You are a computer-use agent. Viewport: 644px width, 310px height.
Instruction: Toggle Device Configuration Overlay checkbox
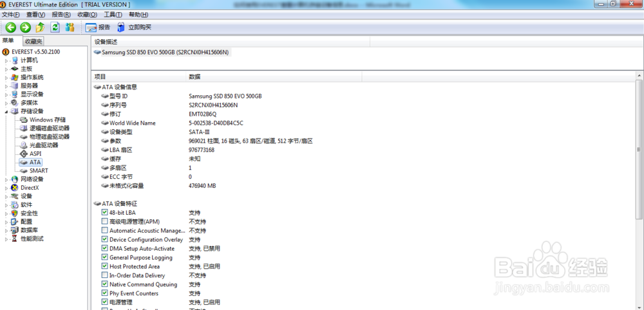(104, 239)
